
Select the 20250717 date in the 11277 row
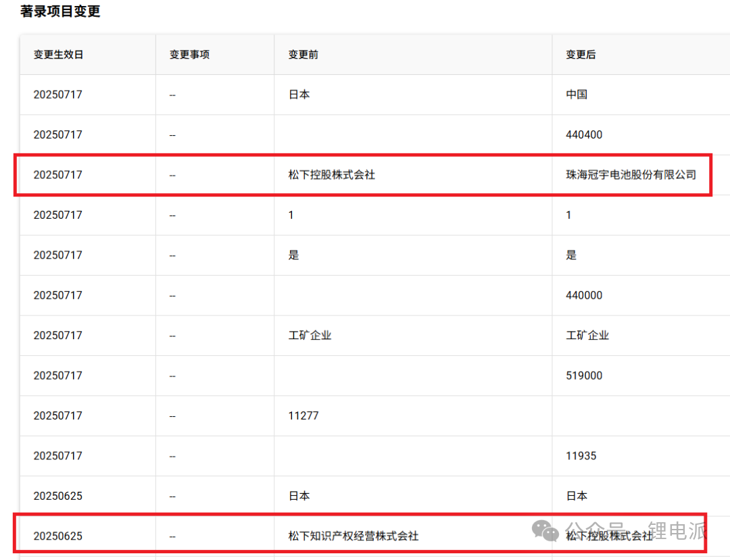tap(57, 416)
